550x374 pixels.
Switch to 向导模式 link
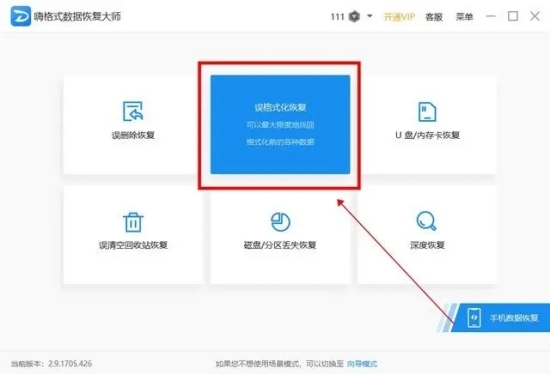[362, 364]
